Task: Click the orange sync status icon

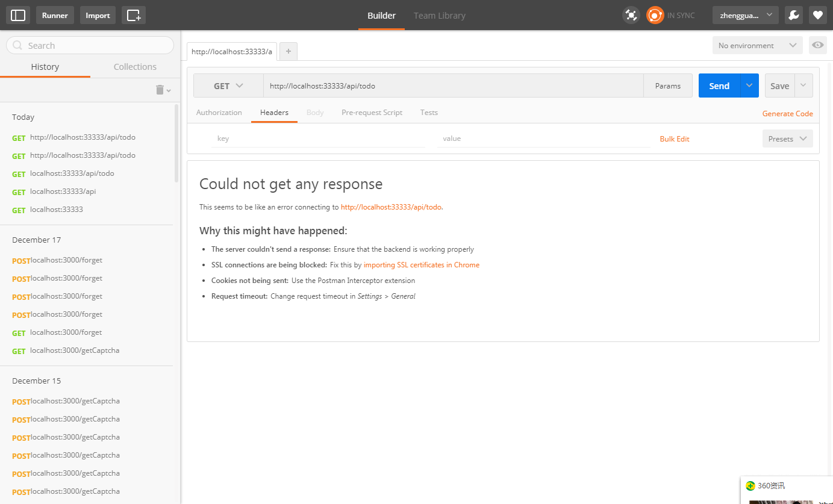Action: (655, 15)
